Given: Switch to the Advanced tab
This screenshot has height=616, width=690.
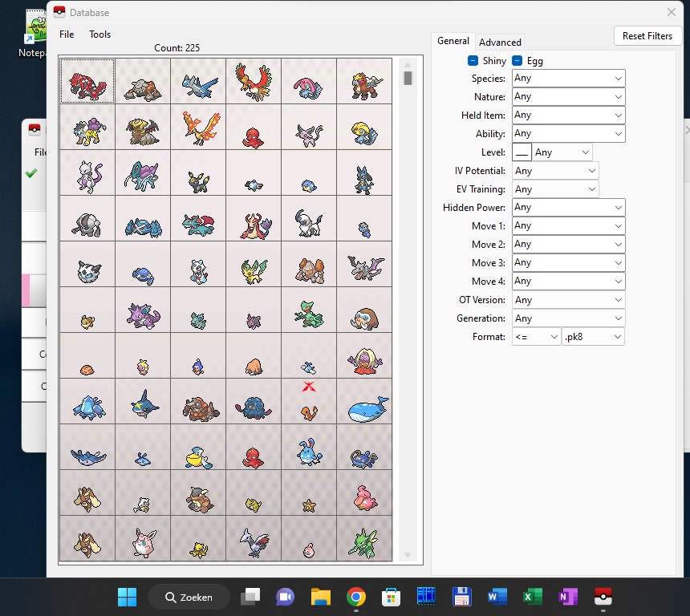Looking at the screenshot, I should click(500, 43).
